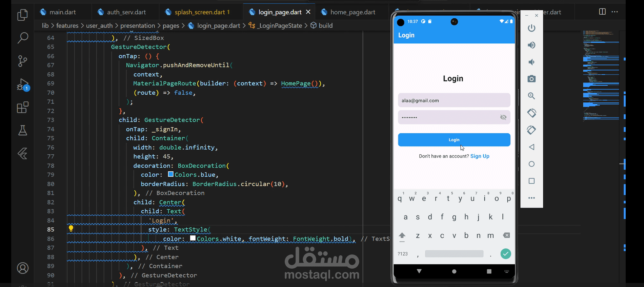Click the emulator toolbar Back triangle
The height and width of the screenshot is (287, 644).
(531, 147)
